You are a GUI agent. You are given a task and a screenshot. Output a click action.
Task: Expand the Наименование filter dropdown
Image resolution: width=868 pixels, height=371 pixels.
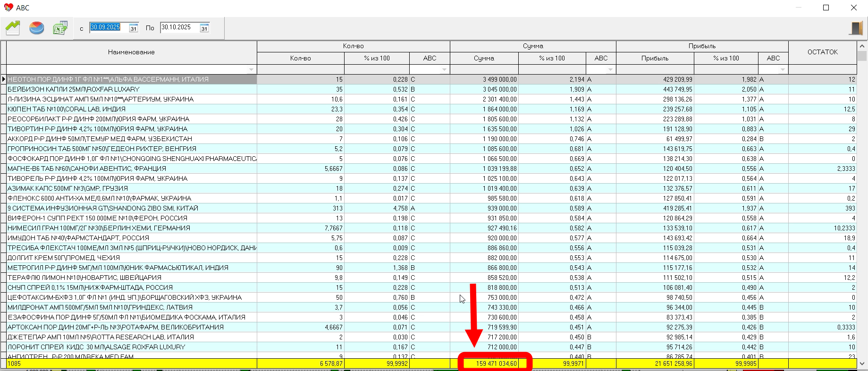(251, 70)
